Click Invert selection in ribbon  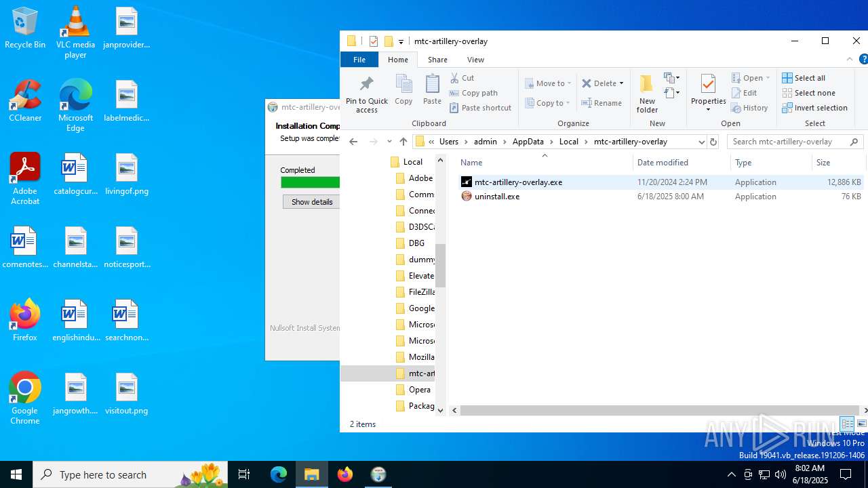click(814, 108)
